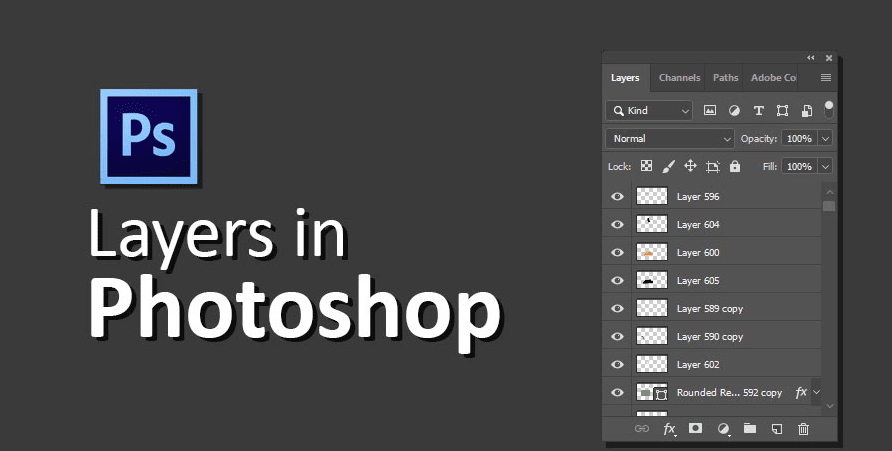Open the Kind filter dropdown
The height and width of the screenshot is (451, 892).
[x=649, y=110]
